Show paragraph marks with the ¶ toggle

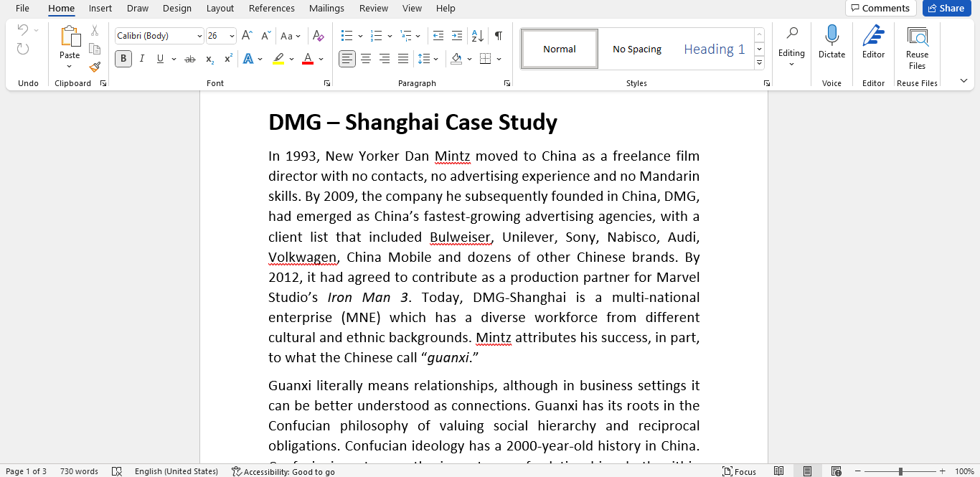point(497,34)
